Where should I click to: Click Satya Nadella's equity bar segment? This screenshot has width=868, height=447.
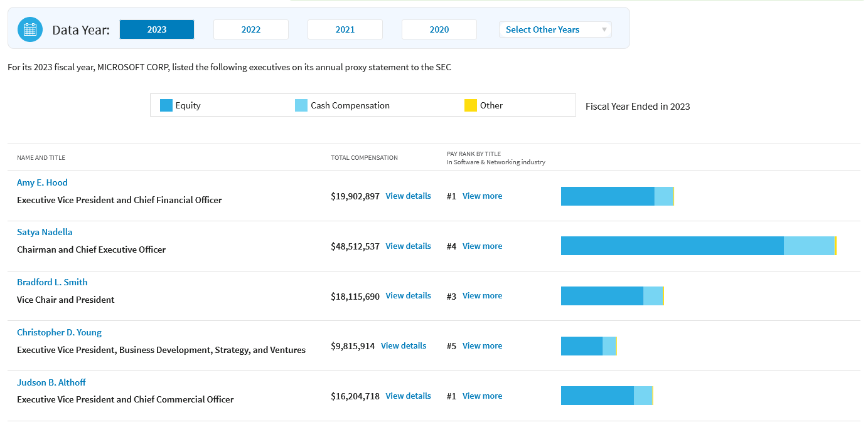[672, 246]
